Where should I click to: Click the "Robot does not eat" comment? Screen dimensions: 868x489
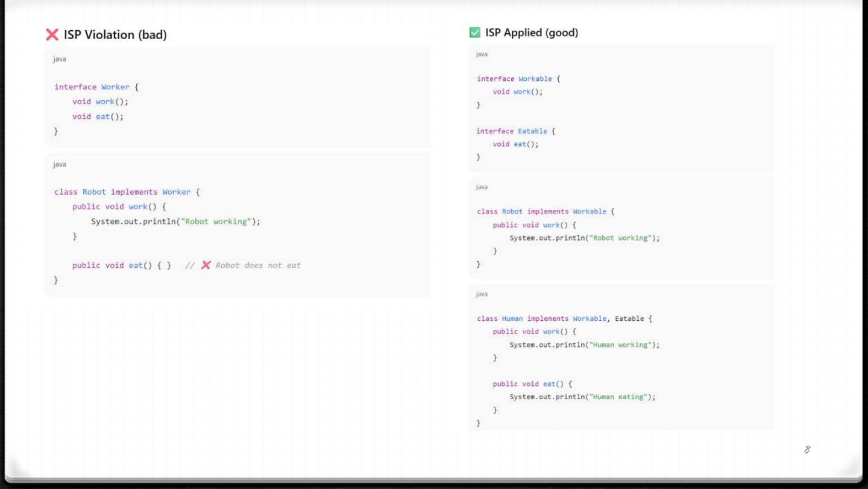[258, 265]
